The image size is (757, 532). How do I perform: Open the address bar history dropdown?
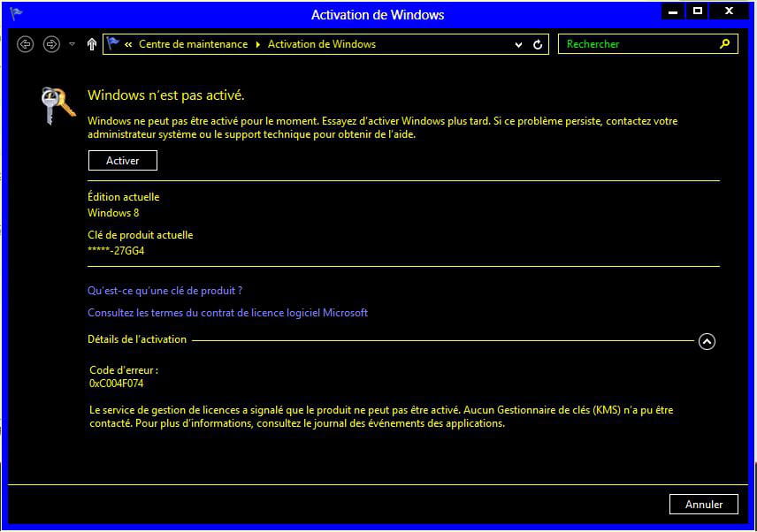(518, 45)
